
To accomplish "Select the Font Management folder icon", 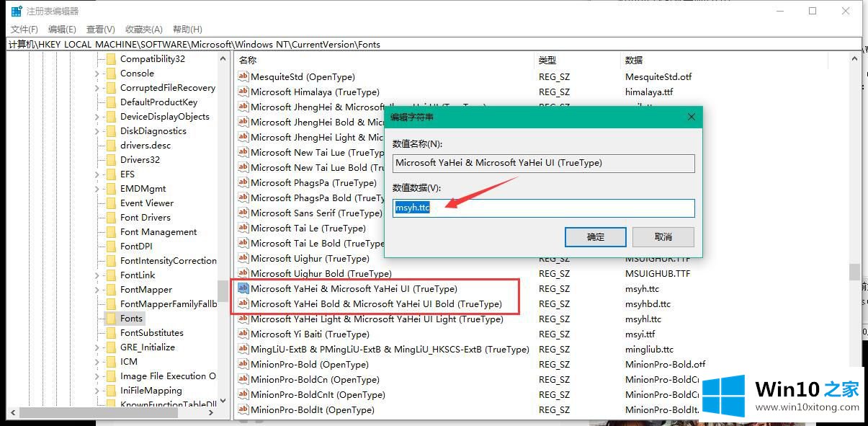I will [111, 232].
